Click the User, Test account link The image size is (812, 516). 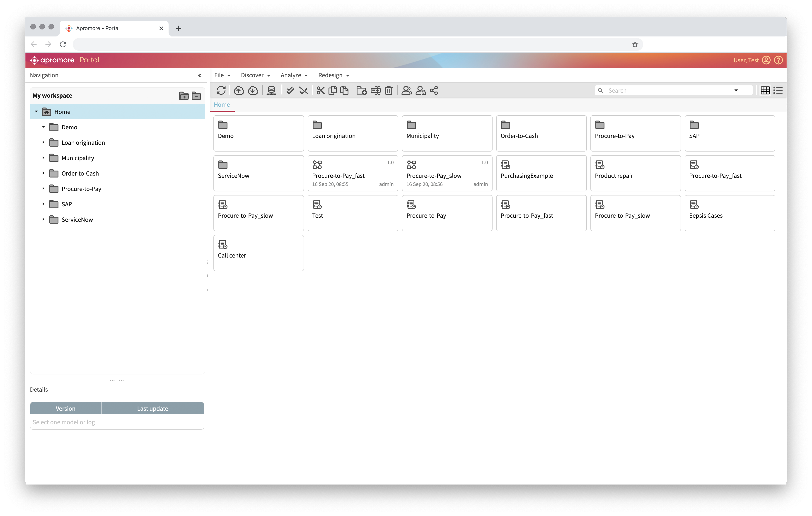coord(746,60)
